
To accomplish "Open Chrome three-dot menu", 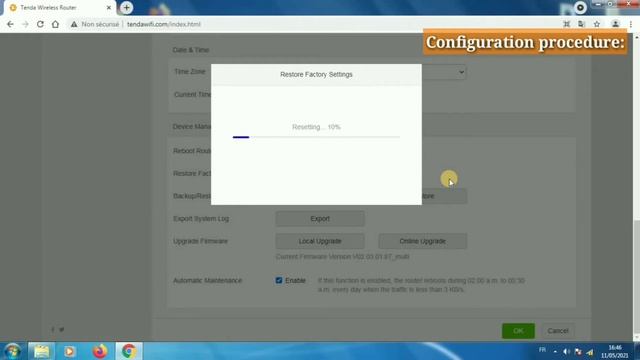I will coord(631,24).
